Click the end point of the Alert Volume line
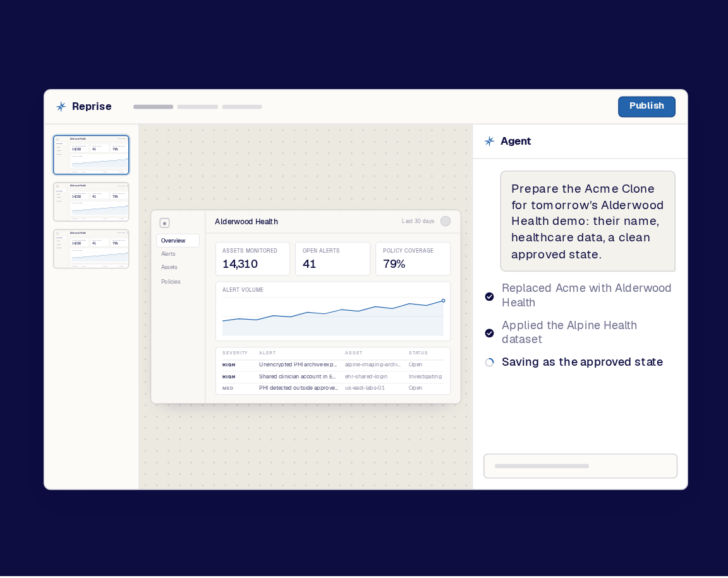 [x=444, y=301]
